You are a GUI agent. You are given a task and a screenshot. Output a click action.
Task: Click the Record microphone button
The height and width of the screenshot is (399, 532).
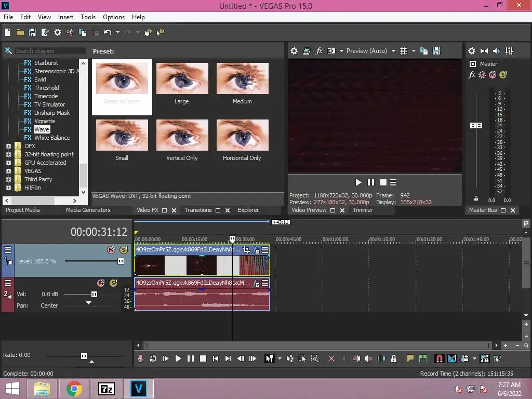click(140, 358)
